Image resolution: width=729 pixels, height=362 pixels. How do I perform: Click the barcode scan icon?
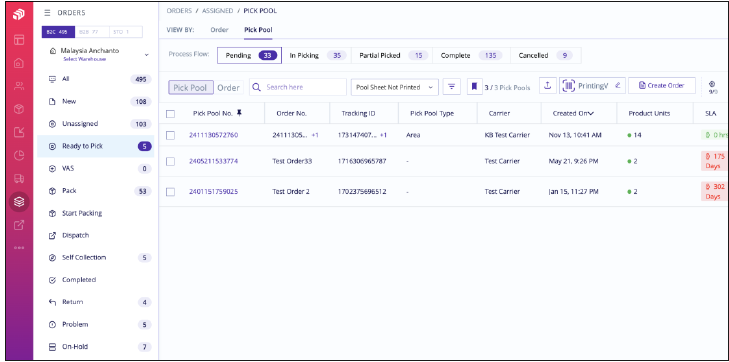tap(569, 86)
